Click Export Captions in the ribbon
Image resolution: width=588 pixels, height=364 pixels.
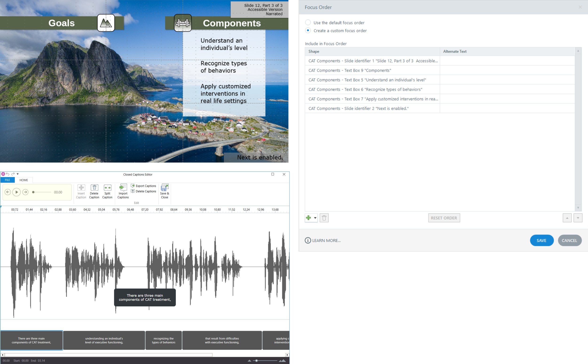(143, 186)
